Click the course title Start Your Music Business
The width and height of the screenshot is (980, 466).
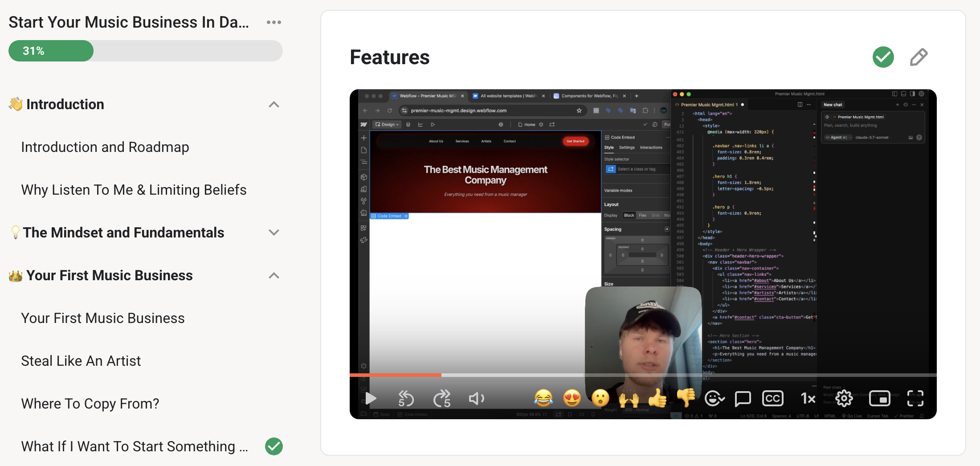click(129, 22)
